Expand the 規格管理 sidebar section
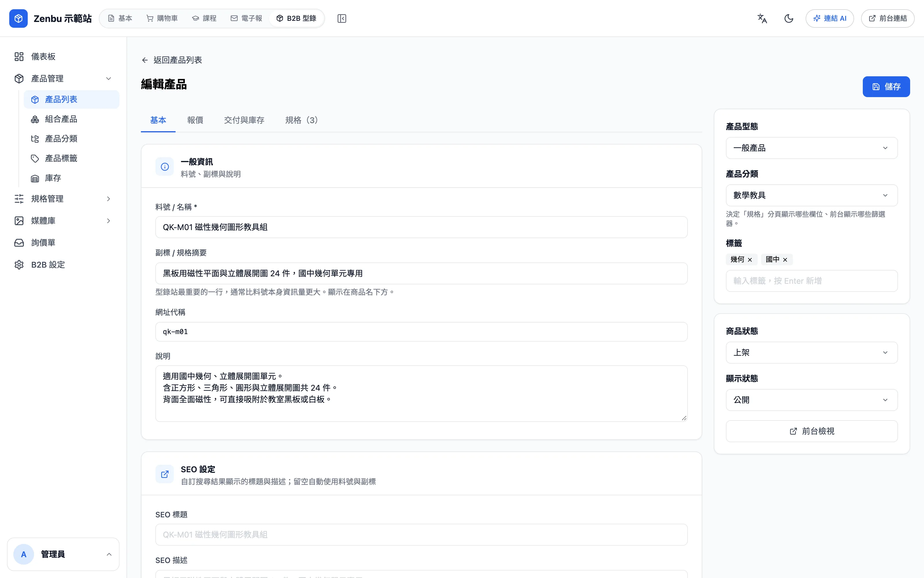924x578 pixels. click(64, 199)
